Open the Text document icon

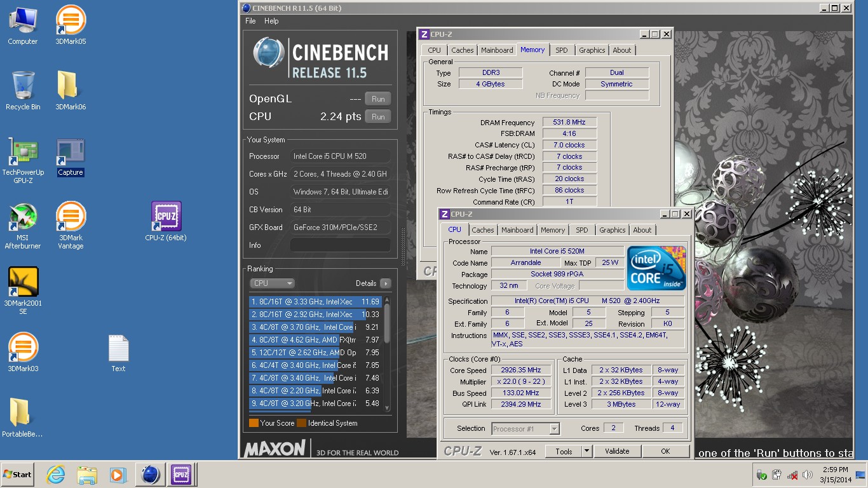(x=118, y=353)
